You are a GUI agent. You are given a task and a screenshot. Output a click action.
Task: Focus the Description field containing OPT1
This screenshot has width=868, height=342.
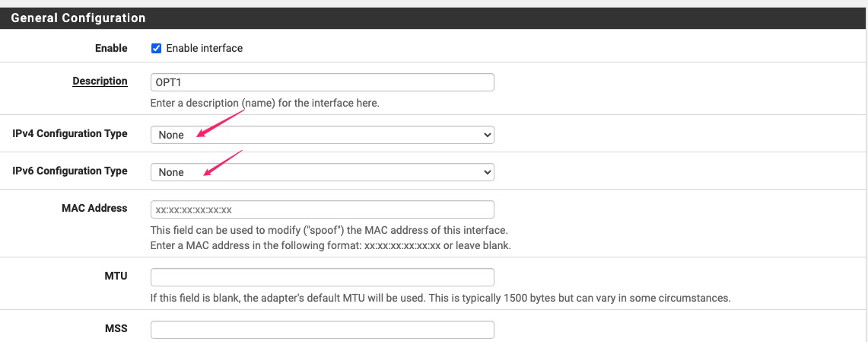pyautogui.click(x=322, y=82)
